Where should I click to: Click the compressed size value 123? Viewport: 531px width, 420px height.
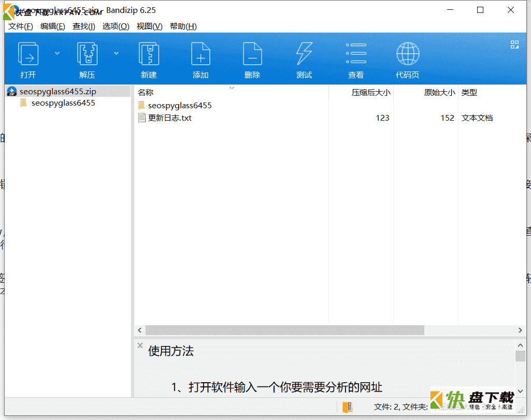click(382, 118)
